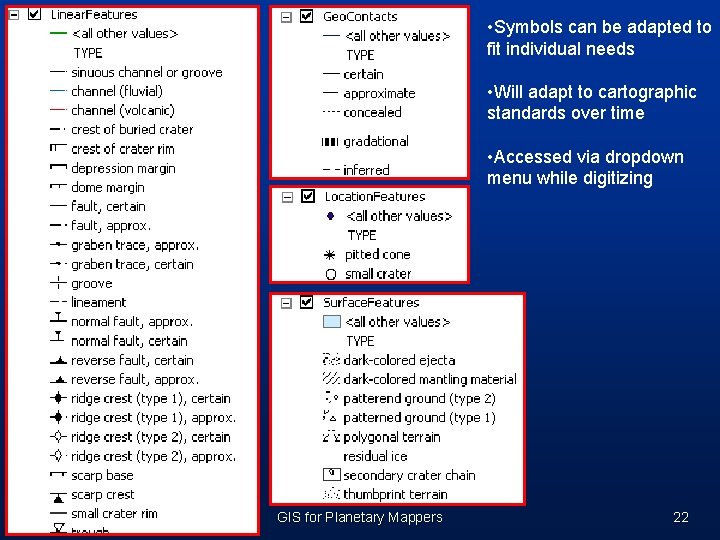Uncheck the GeoContacts layer checkbox
Image resolution: width=720 pixels, height=540 pixels.
306,16
